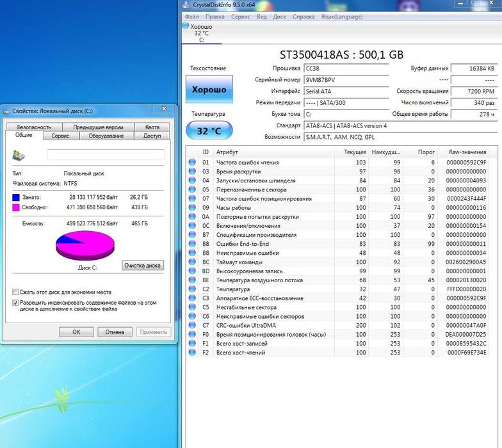
Task: Switch to the Сервис tab in Properties
Action: coord(60,136)
